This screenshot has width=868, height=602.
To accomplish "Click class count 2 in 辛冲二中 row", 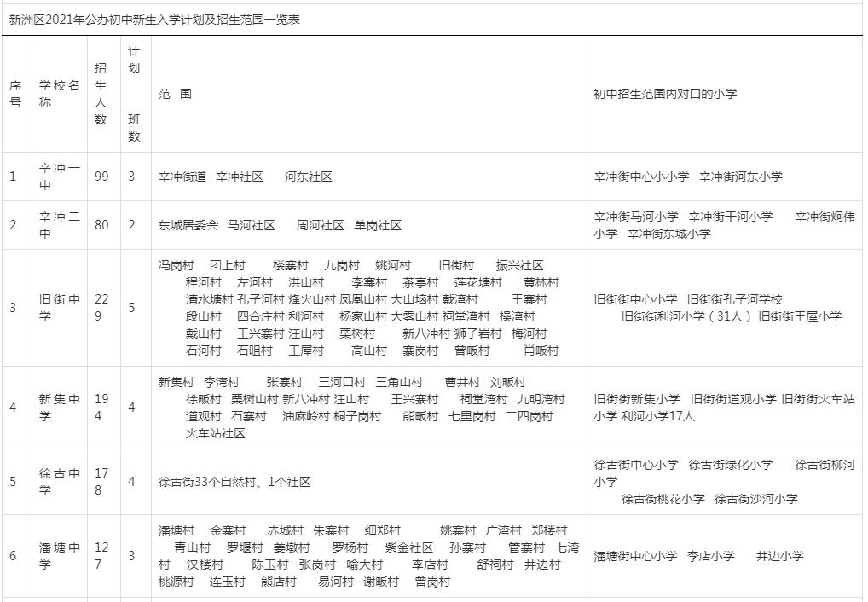I will [131, 225].
